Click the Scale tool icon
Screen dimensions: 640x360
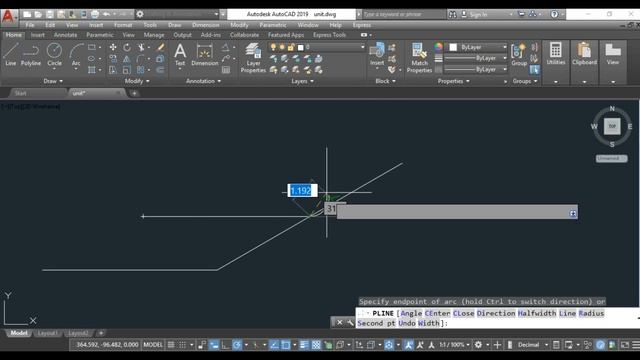coord(127,70)
